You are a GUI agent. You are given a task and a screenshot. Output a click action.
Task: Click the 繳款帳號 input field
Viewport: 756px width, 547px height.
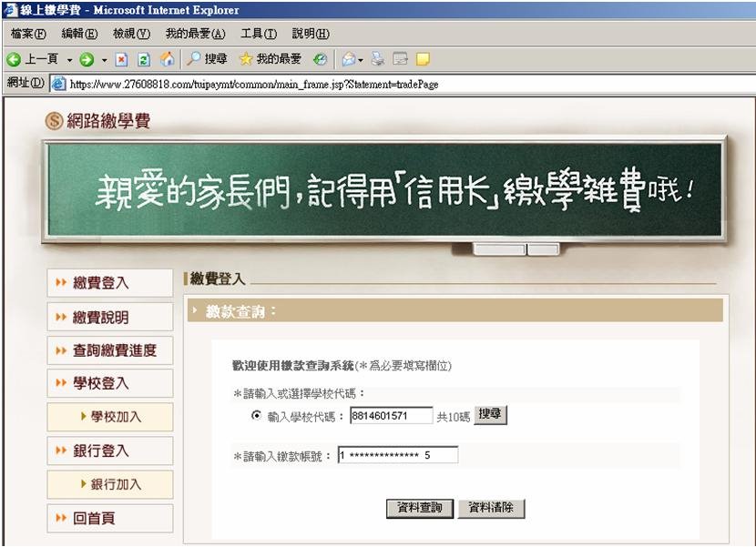click(x=397, y=455)
